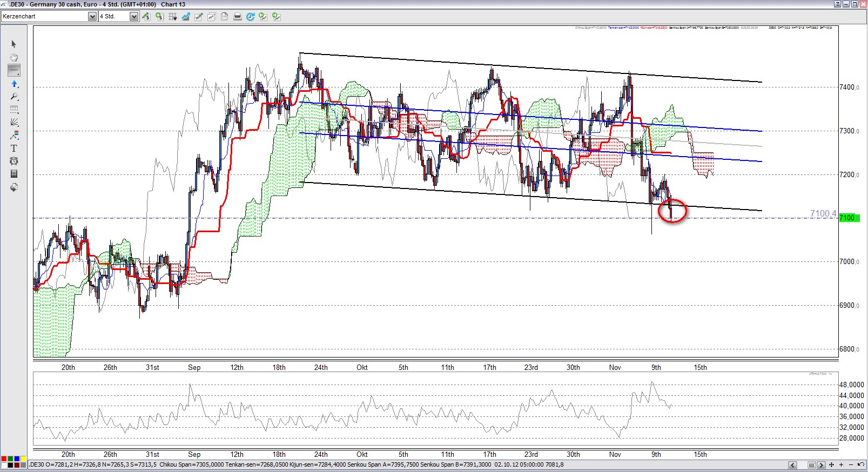Open the alarm clock price alert tool
868x472 pixels.
pos(14,161)
